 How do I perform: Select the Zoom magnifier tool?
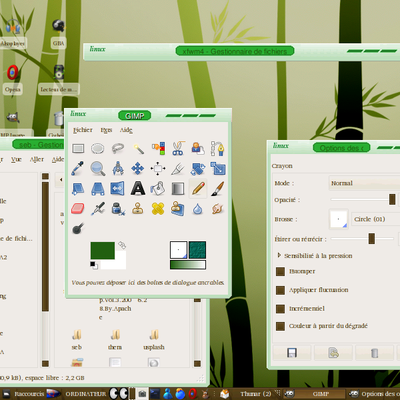pos(98,168)
